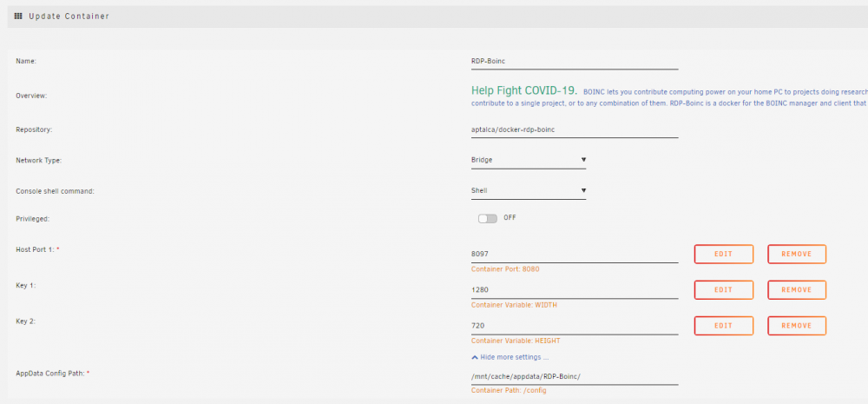
Task: Click the OFF text beside Privileged switch
Action: tap(510, 218)
